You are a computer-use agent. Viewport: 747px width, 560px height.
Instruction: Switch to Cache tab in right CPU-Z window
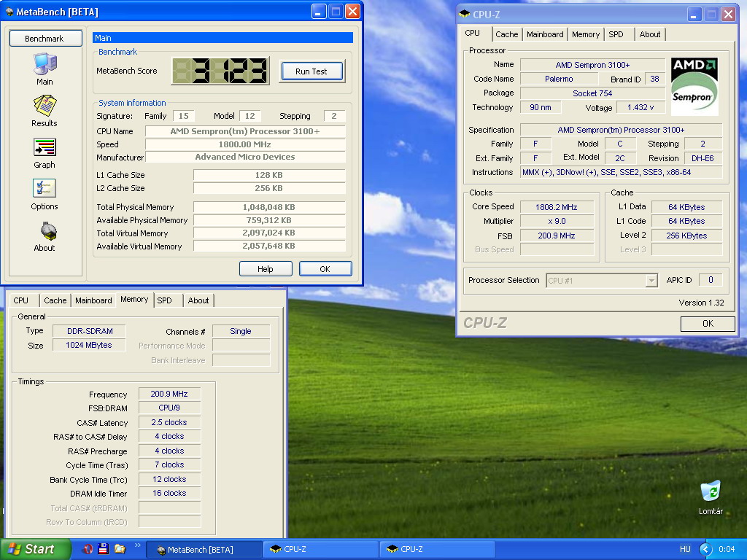pos(506,34)
